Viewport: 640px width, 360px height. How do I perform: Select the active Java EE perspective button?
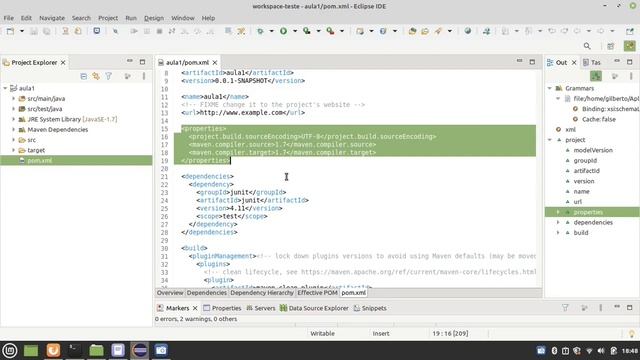click(x=629, y=46)
